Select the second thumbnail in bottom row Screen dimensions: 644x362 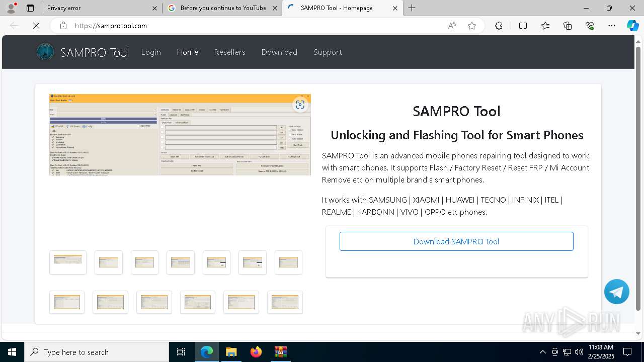pyautogui.click(x=110, y=302)
